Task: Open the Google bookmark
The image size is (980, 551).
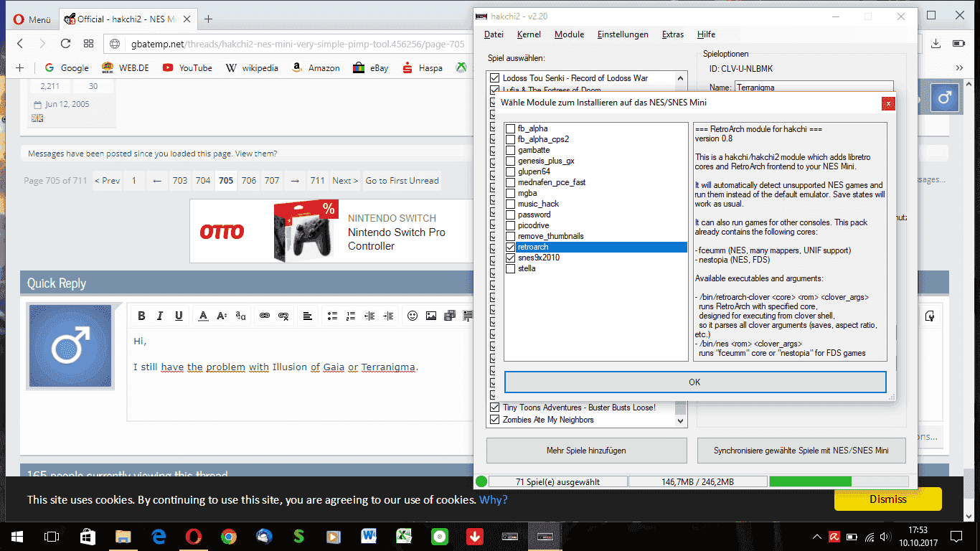Action: pos(67,68)
